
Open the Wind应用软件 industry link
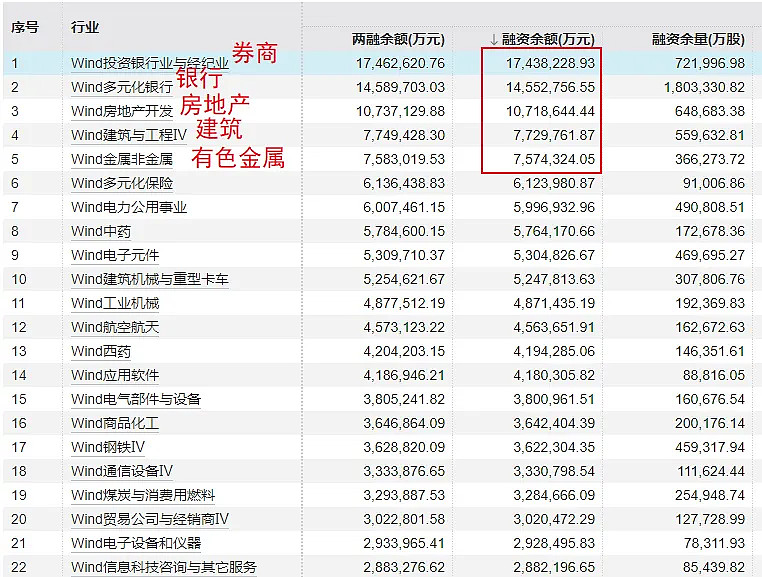[115, 375]
